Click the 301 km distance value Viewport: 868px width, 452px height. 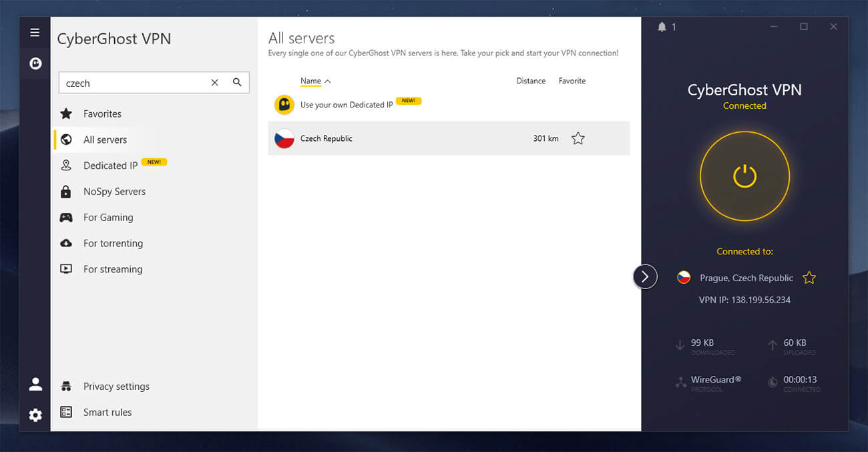546,139
